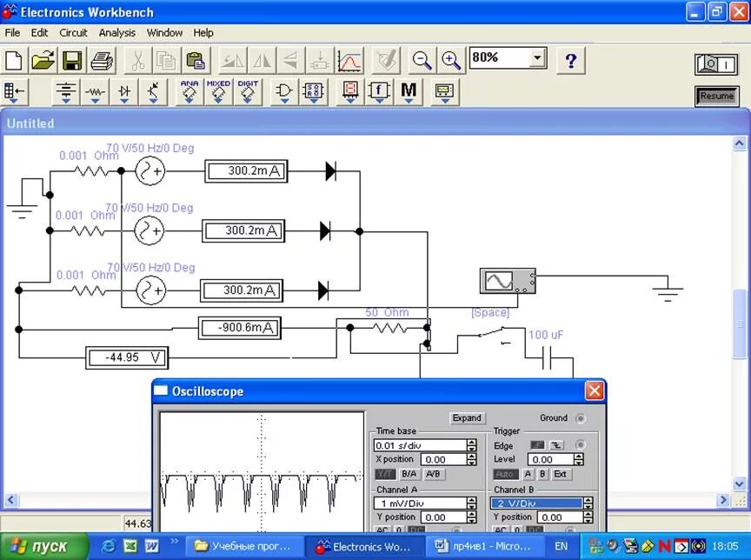This screenshot has height=560, width=751.
Task: Adjust Channel B 2 V/Div stepper
Action: point(588,503)
